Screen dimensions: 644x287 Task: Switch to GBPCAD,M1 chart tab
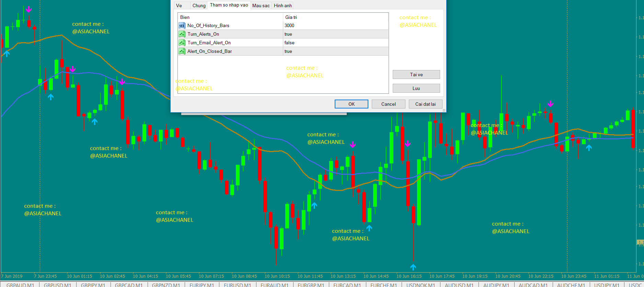point(129,285)
